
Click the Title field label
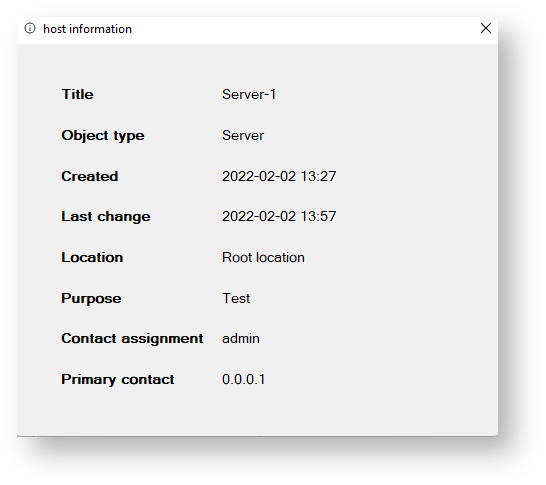pyautogui.click(x=77, y=94)
